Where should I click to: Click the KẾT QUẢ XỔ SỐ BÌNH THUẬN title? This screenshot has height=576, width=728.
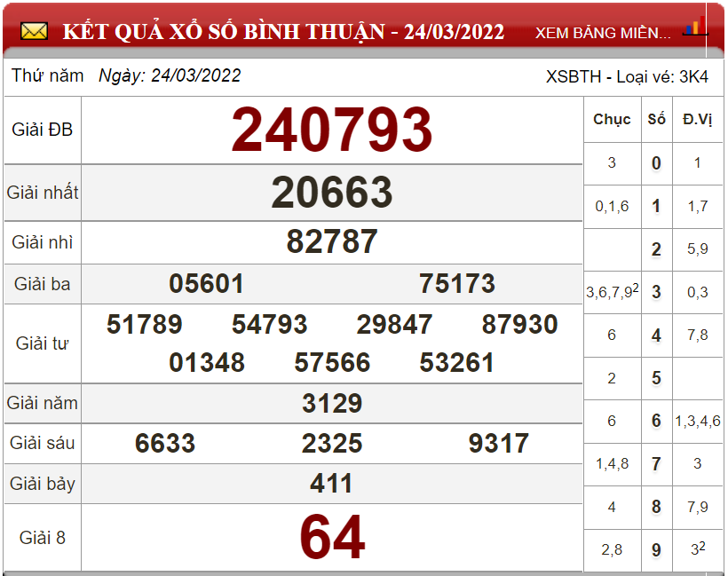tap(283, 32)
